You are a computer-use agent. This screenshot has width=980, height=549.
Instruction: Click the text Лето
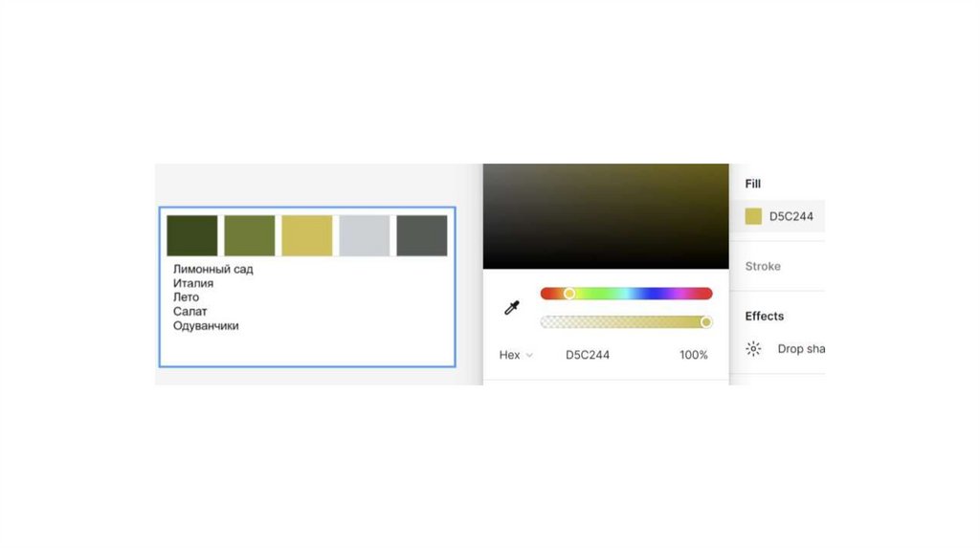pyautogui.click(x=186, y=297)
